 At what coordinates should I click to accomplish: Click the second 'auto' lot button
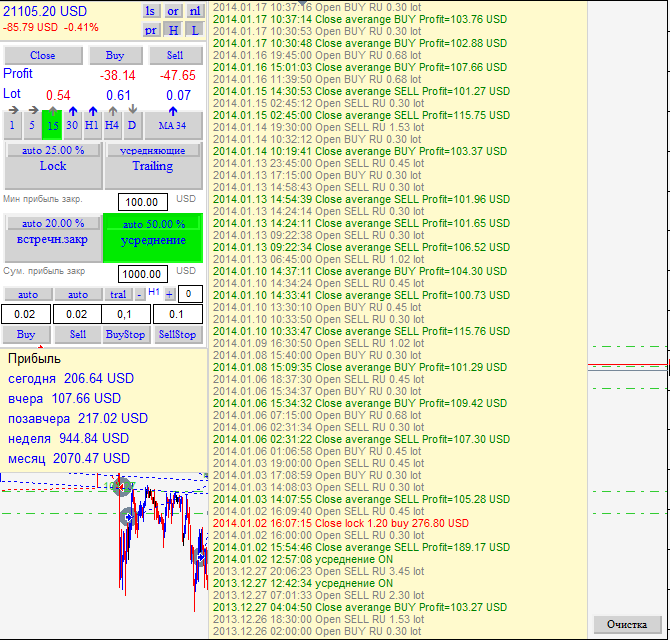(78, 294)
